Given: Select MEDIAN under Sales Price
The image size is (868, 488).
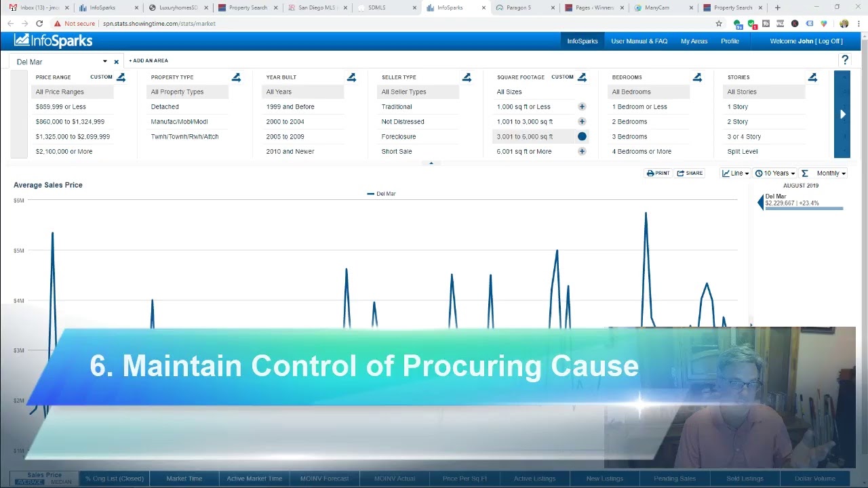Looking at the screenshot, I should point(61,482).
